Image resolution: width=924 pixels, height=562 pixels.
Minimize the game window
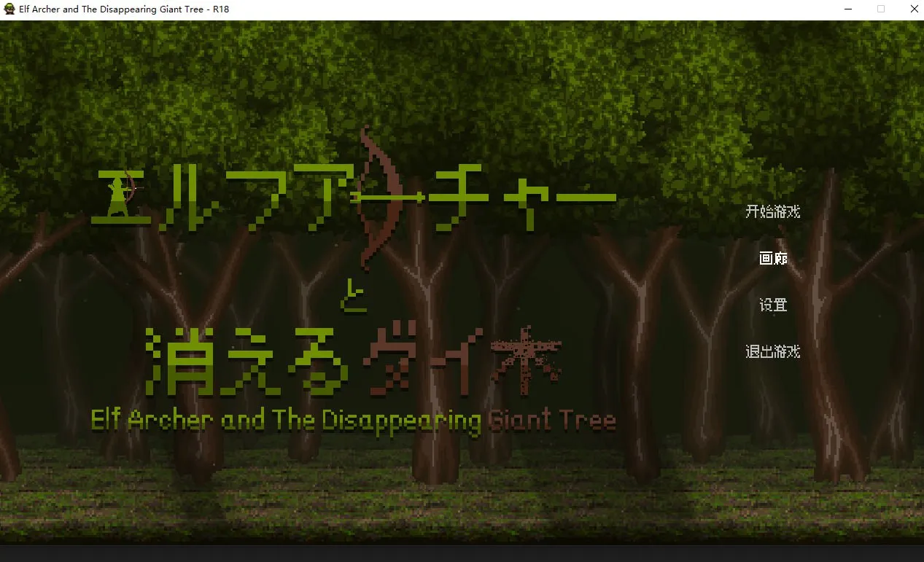click(849, 9)
